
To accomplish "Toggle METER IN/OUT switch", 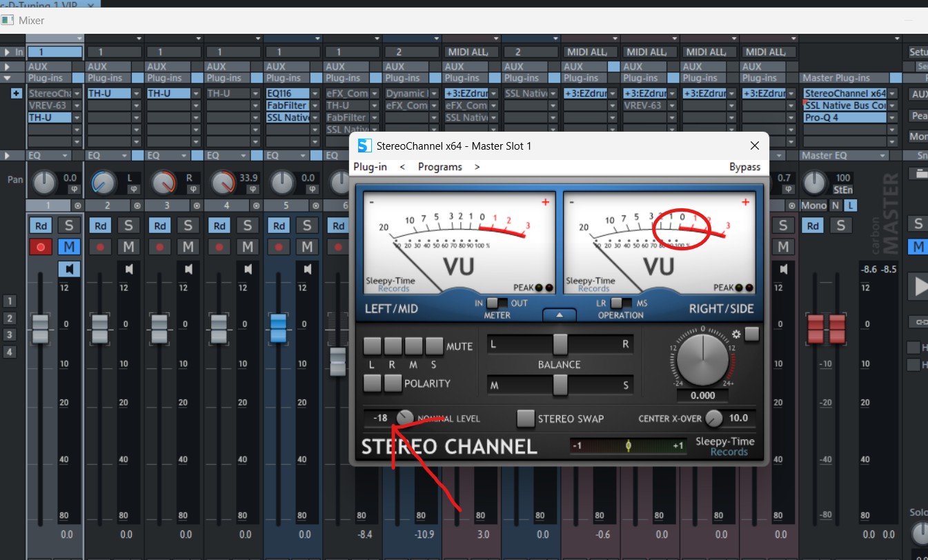I will 497,303.
